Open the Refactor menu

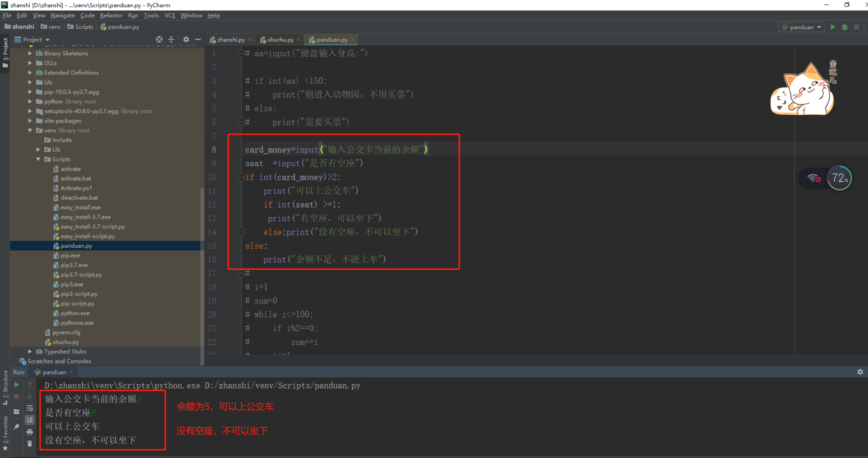[x=111, y=15]
